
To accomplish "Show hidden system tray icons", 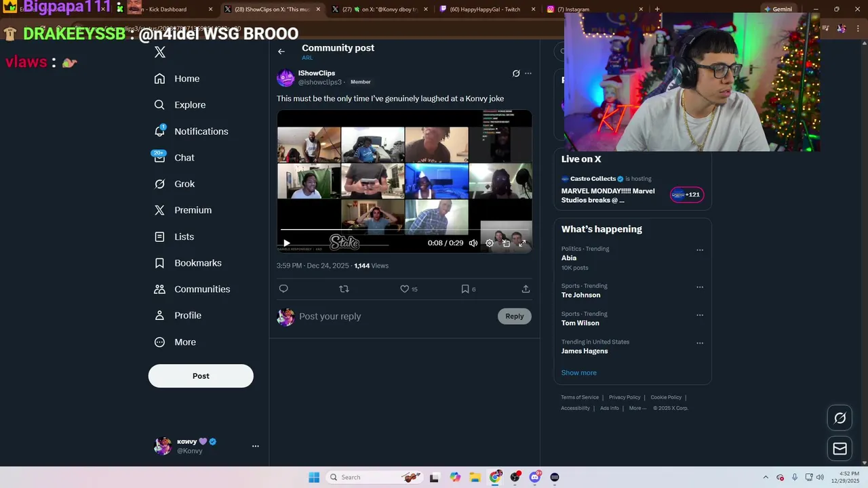I will coord(766,477).
